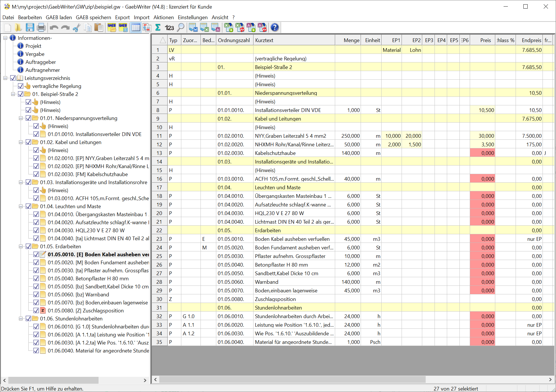Select the Auftraggeber tree entry
Screen dimensions: 556x392
coord(40,62)
